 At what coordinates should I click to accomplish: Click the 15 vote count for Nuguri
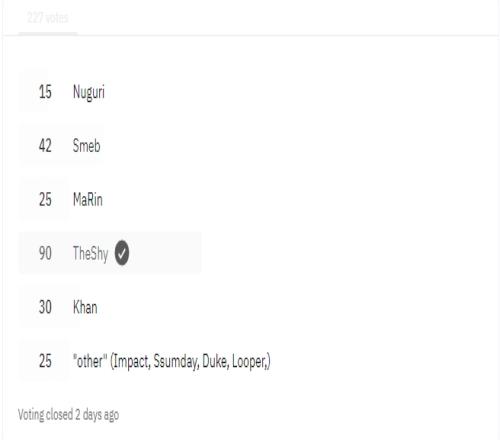45,92
